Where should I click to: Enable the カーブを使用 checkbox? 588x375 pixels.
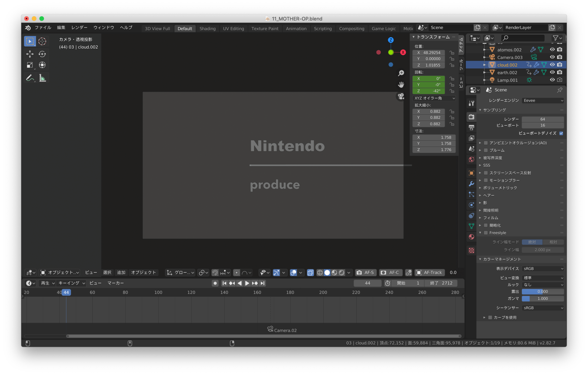[490, 317]
